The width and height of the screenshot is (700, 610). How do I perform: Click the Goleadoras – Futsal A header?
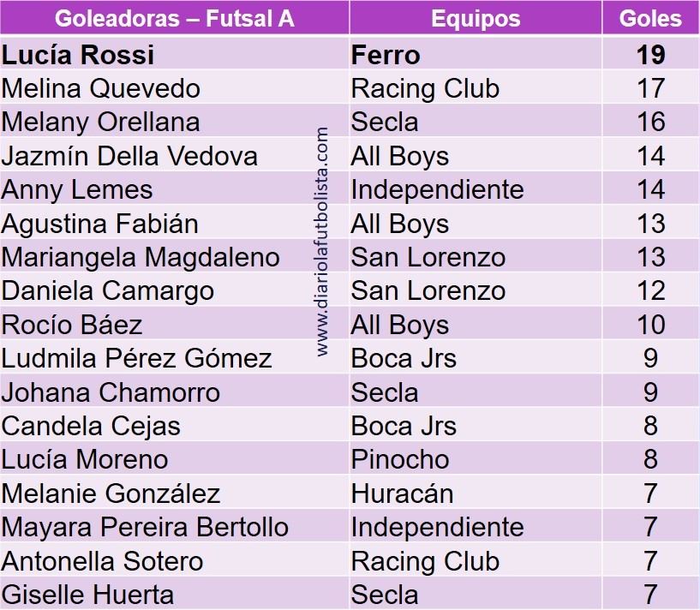point(174,18)
